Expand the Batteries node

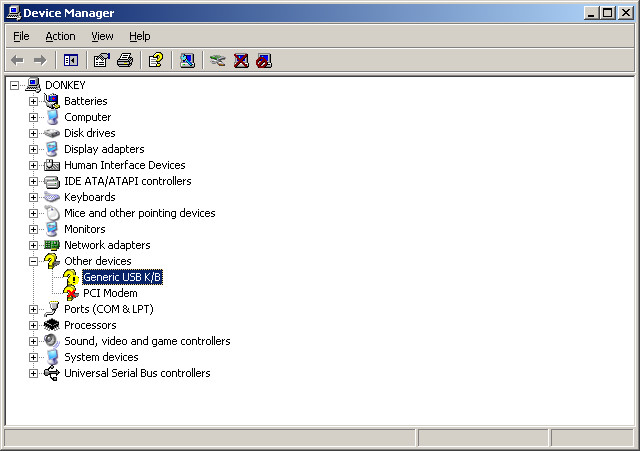(x=33, y=101)
